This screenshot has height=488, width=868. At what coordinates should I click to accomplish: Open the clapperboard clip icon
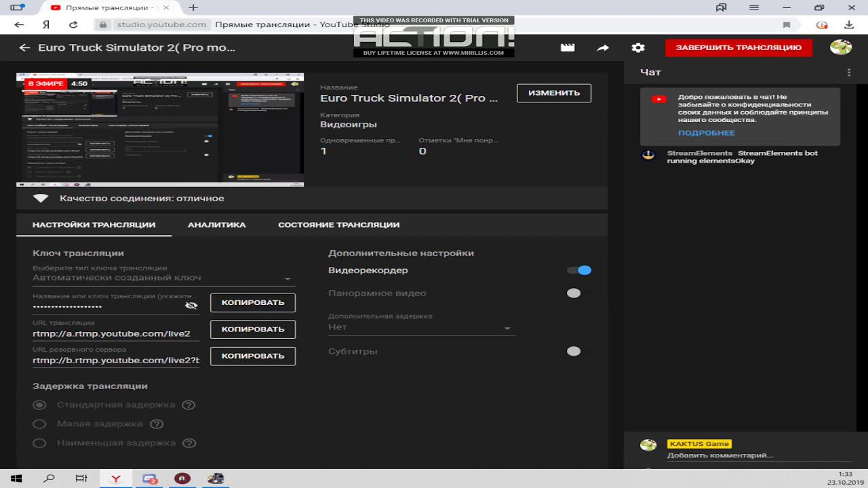(x=568, y=48)
